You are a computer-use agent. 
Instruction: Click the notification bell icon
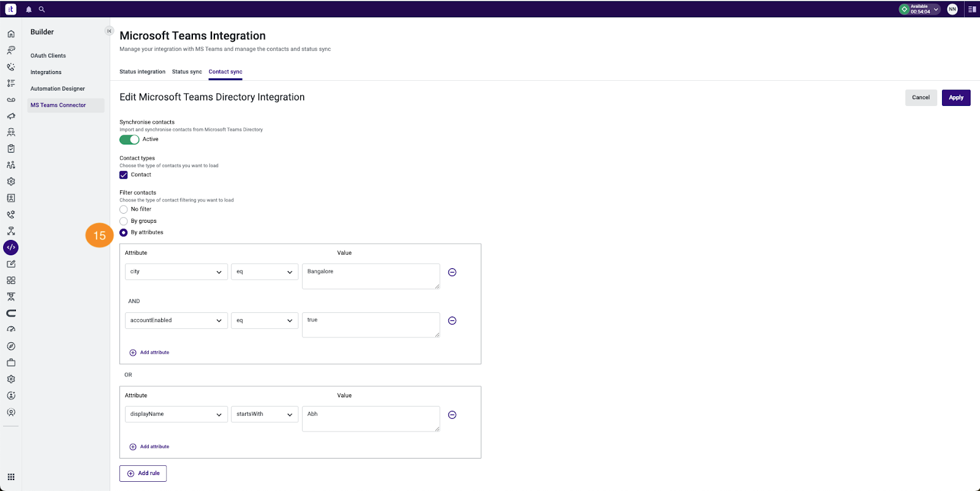click(29, 9)
